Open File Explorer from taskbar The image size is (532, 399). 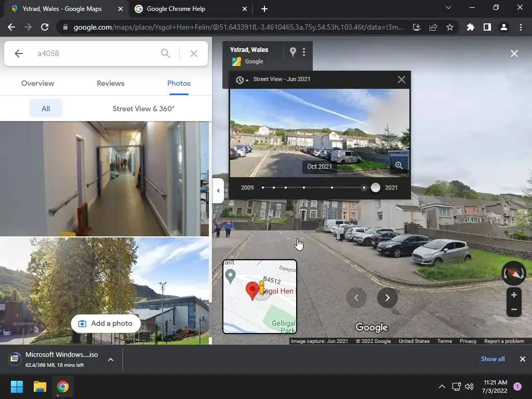(39, 387)
